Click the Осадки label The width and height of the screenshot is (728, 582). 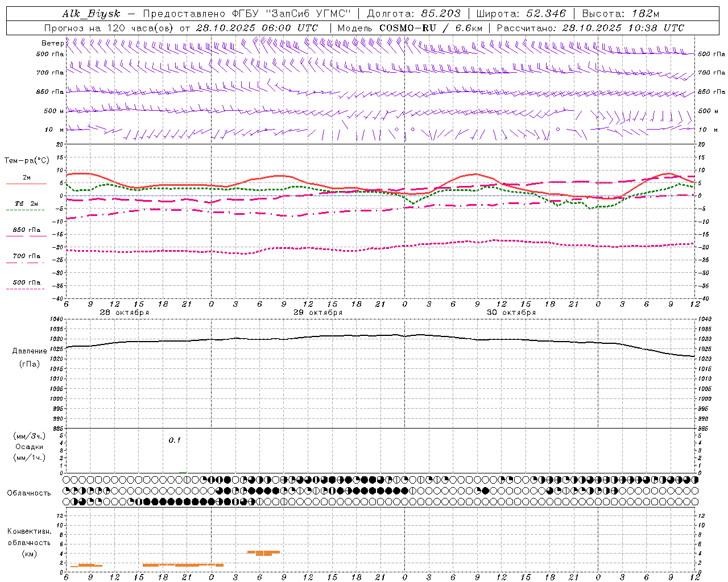pyautogui.click(x=29, y=447)
